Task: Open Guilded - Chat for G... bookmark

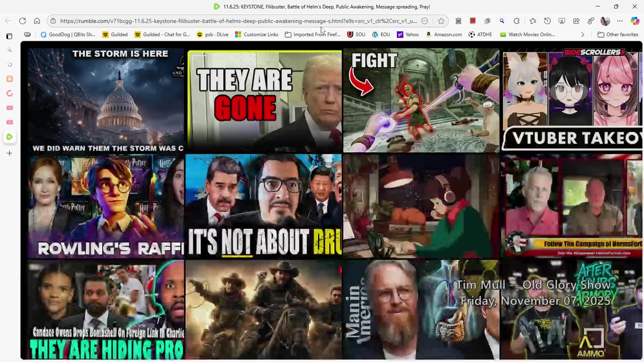Action: (162, 35)
